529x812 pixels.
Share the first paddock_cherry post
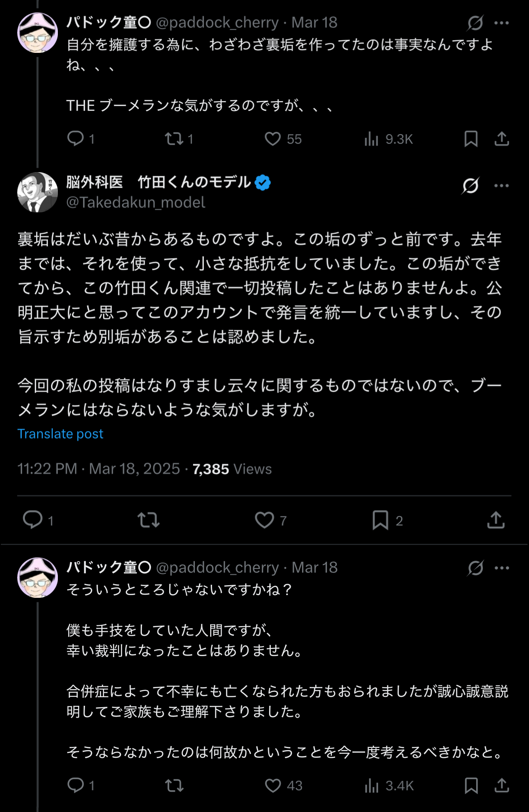coord(501,139)
